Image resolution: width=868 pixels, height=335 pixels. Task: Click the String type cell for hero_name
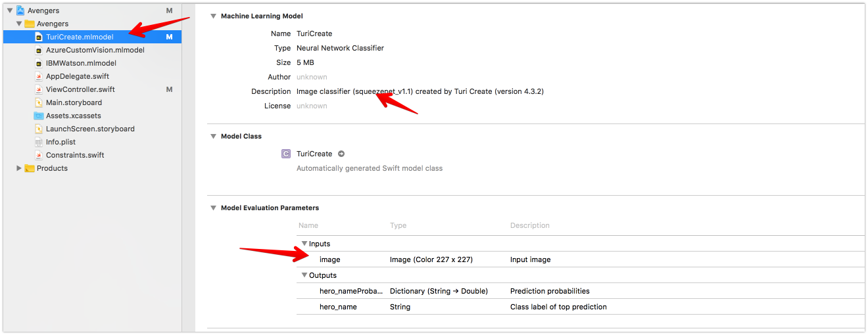coord(400,307)
